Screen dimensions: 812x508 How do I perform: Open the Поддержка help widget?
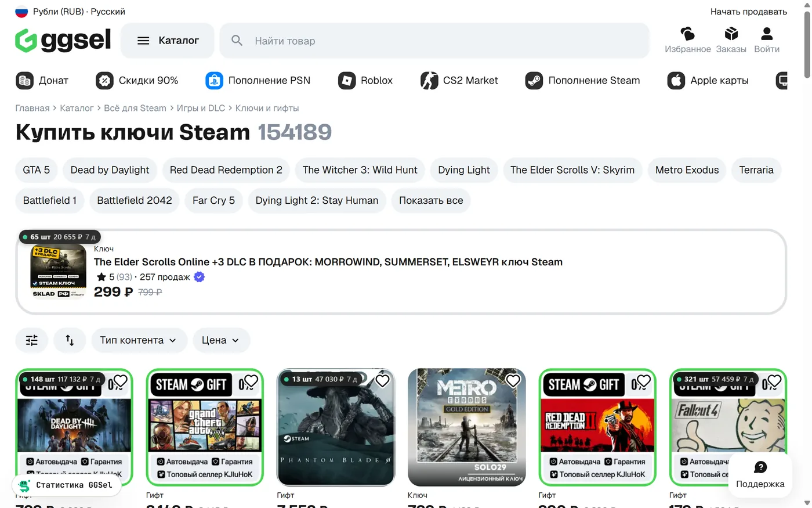pos(760,475)
